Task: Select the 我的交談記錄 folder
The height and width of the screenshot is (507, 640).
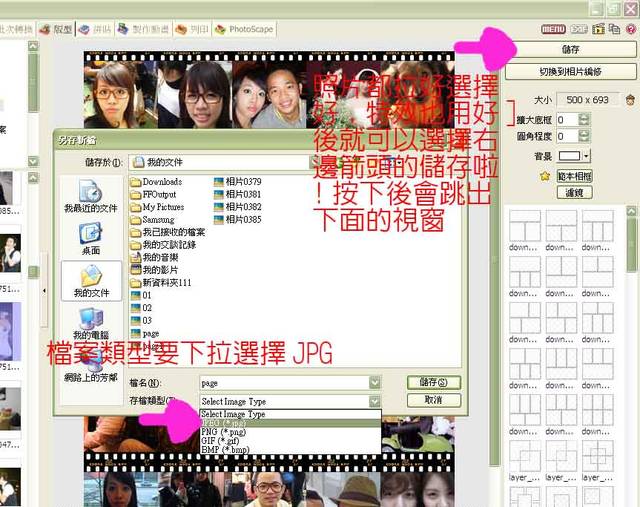Action: (164, 245)
